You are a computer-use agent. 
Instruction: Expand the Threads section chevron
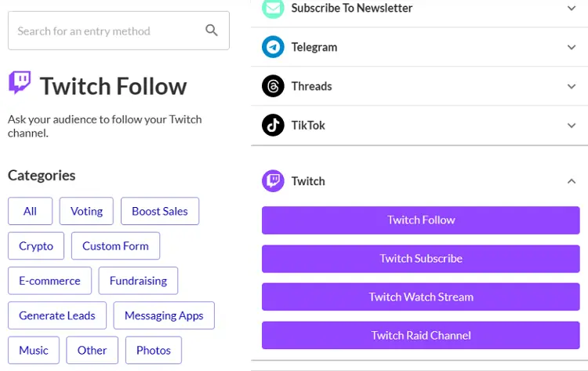[x=571, y=86]
